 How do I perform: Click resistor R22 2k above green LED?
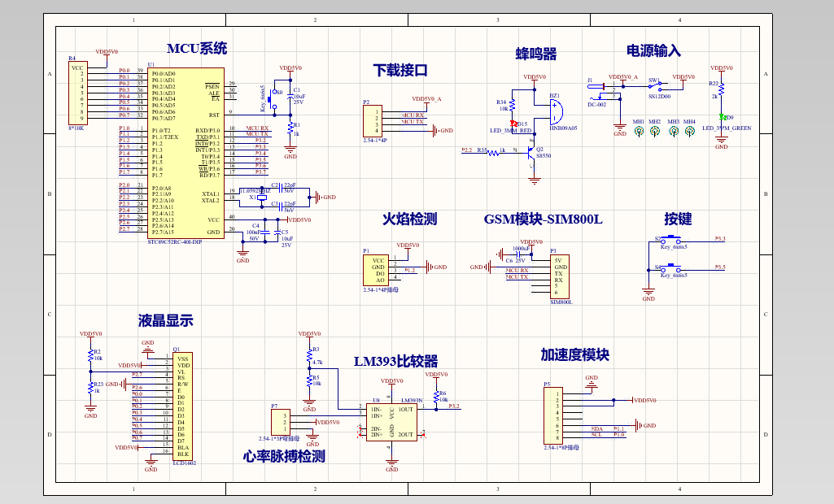pos(722,91)
